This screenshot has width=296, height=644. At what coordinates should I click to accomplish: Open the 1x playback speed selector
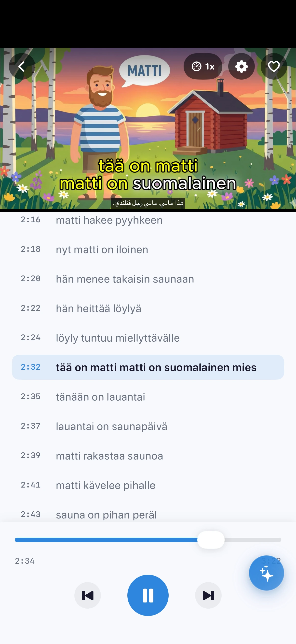[203, 67]
